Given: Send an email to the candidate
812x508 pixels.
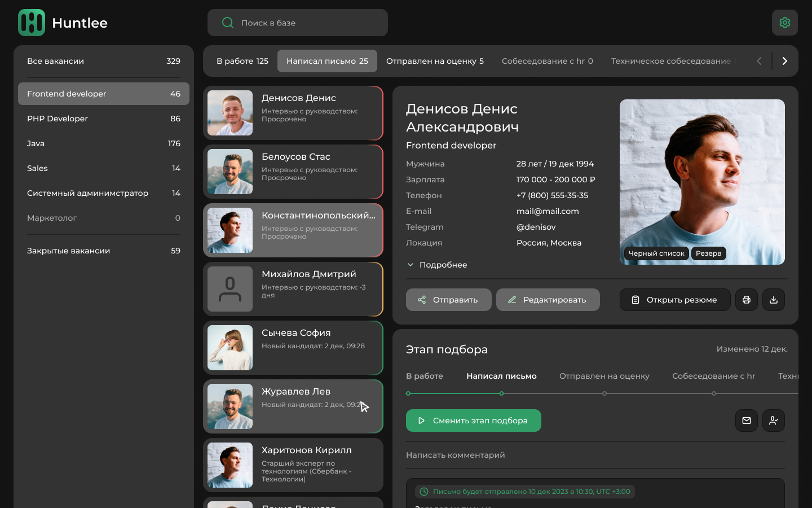Looking at the screenshot, I should (x=747, y=421).
